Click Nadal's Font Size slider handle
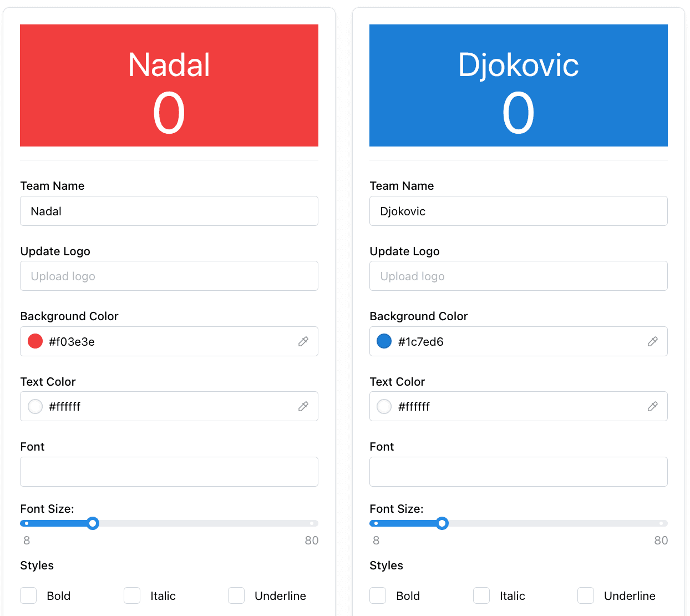Viewport: 690px width, 616px height. point(93,523)
